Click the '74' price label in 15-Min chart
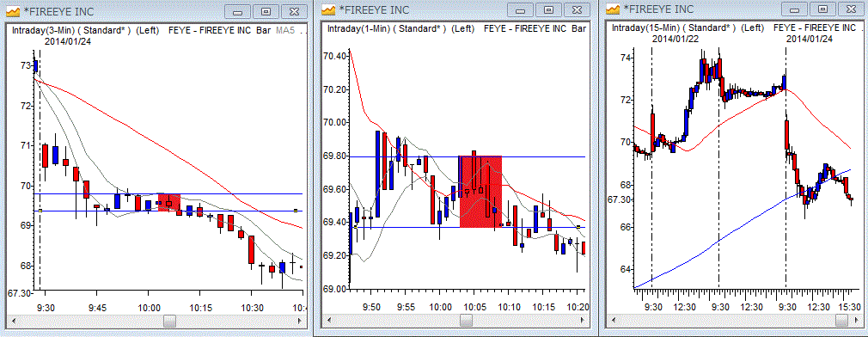868x337 pixels. [x=626, y=58]
